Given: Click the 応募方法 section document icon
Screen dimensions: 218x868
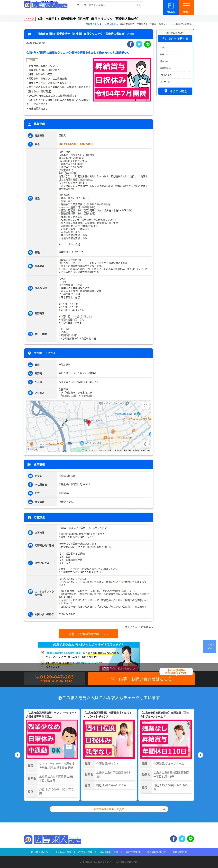Looking at the screenshot, I should (29, 518).
